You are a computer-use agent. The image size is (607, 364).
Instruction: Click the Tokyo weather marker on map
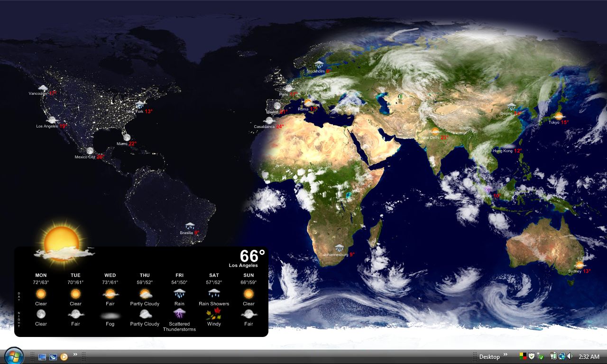pyautogui.click(x=559, y=116)
